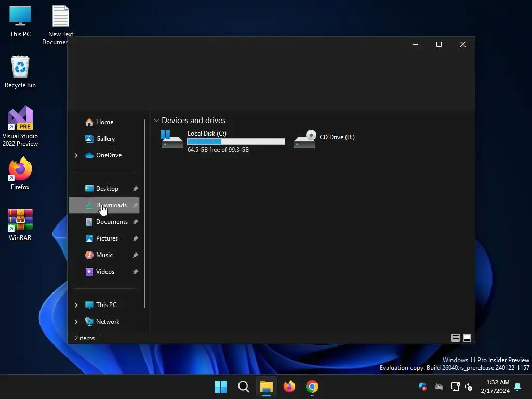Select This PC desktop icon
Viewport: 532px width, 399px height.
(x=20, y=21)
